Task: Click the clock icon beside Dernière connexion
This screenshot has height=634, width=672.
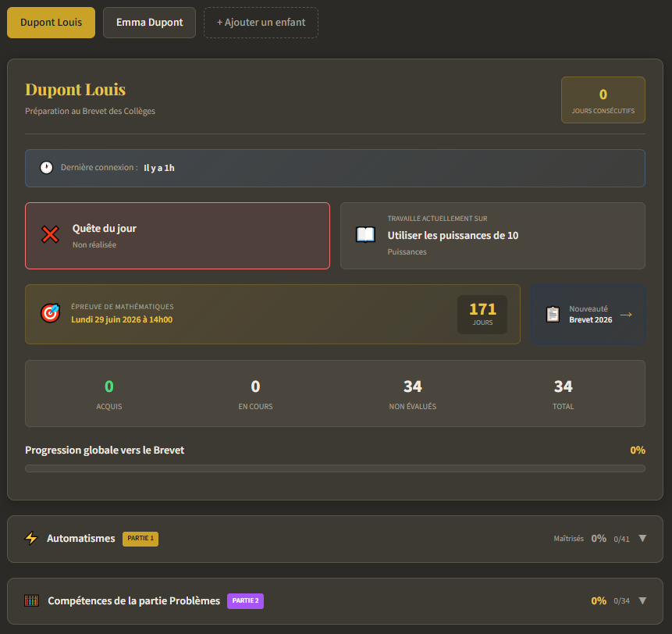Action: pos(47,168)
